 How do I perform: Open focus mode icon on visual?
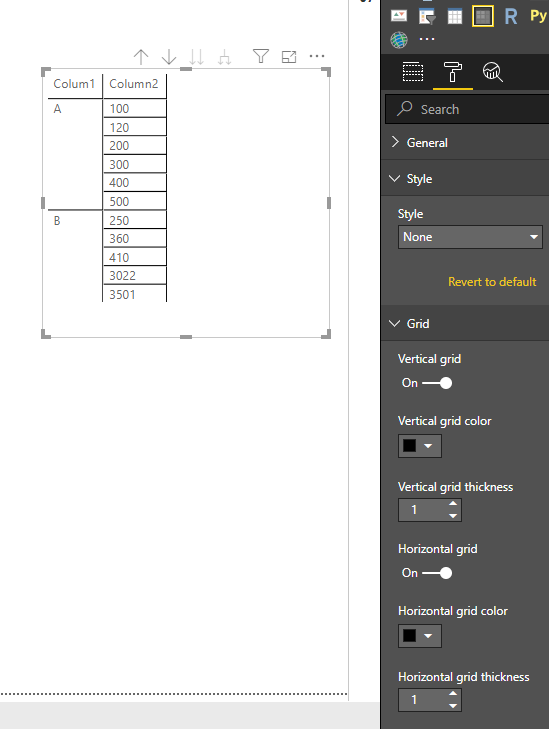(289, 57)
